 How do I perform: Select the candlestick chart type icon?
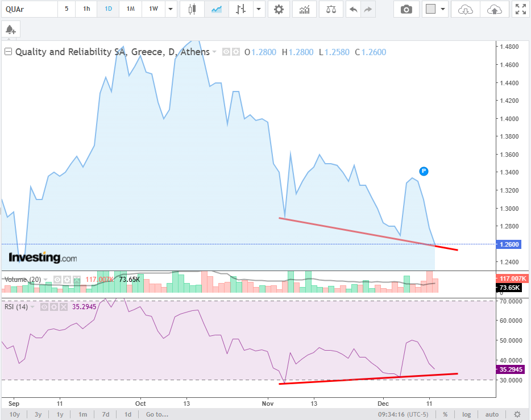192,9
